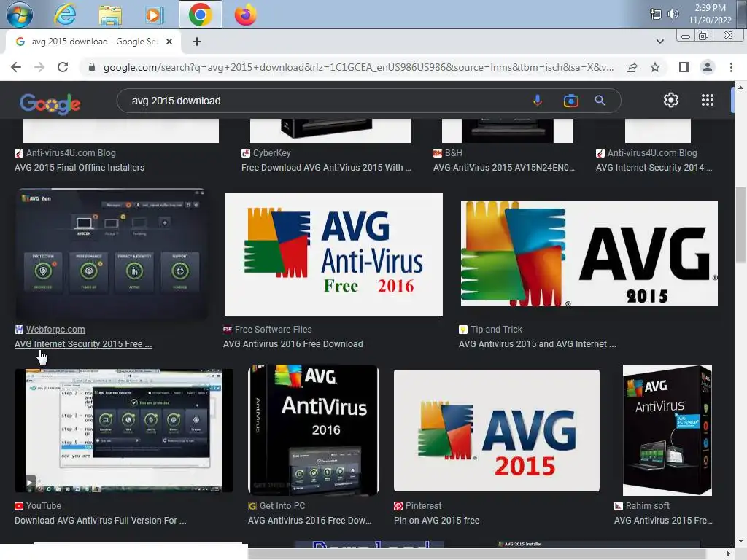
Task: Bookmark this page with the star
Action: (x=655, y=67)
